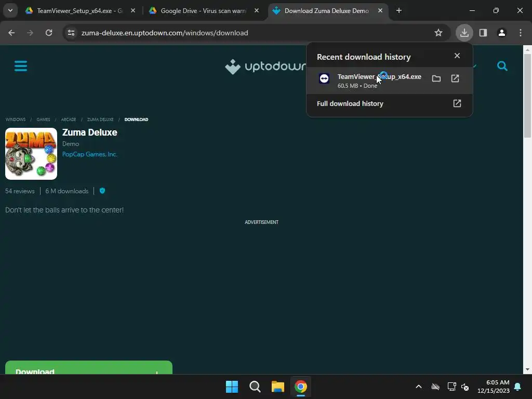Switch to the Google Drive Virus scan tab
This screenshot has width=532, height=399.
click(x=203, y=11)
